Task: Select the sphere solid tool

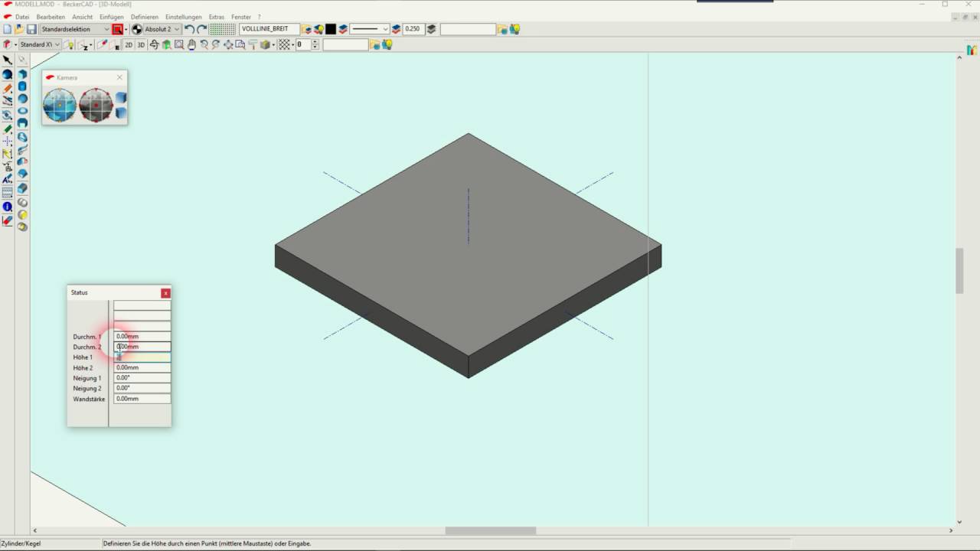Action: click(x=22, y=99)
